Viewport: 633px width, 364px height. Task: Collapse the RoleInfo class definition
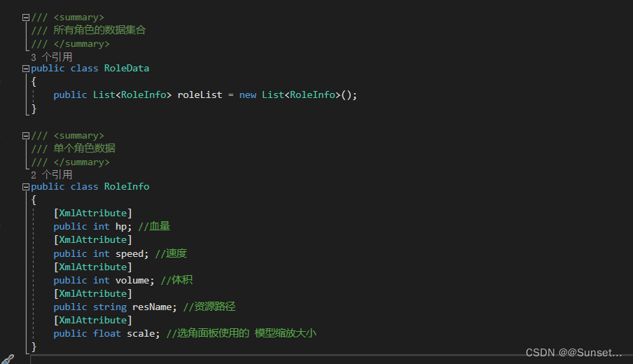point(26,187)
